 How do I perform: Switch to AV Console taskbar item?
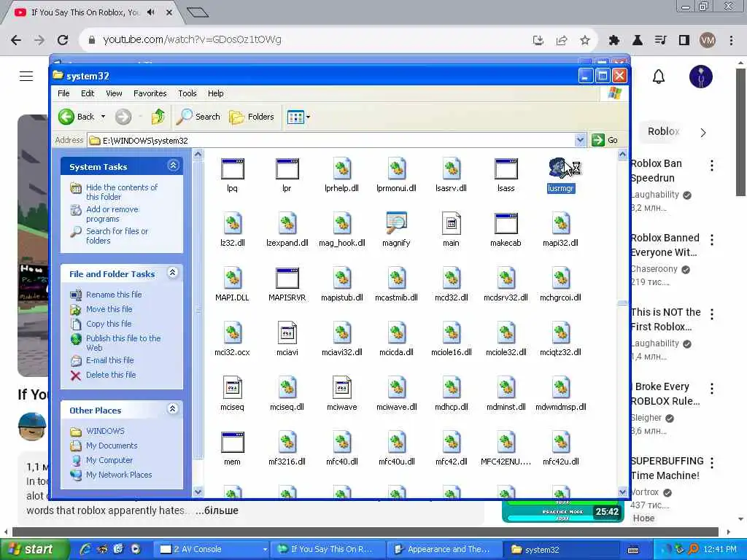coord(213,549)
